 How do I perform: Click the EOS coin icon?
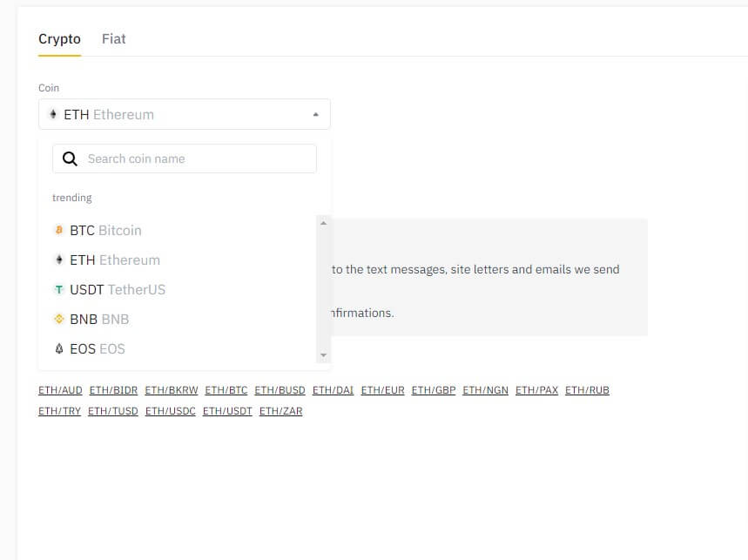click(x=59, y=349)
